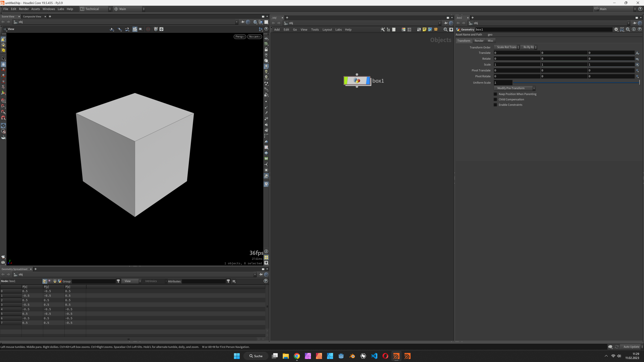
Task: Click the box1 node icon
Action: [357, 81]
